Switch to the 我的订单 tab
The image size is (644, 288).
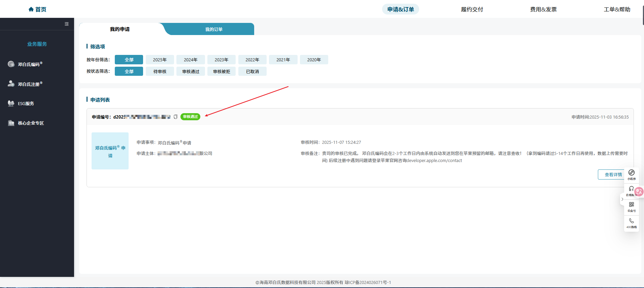[x=214, y=29]
